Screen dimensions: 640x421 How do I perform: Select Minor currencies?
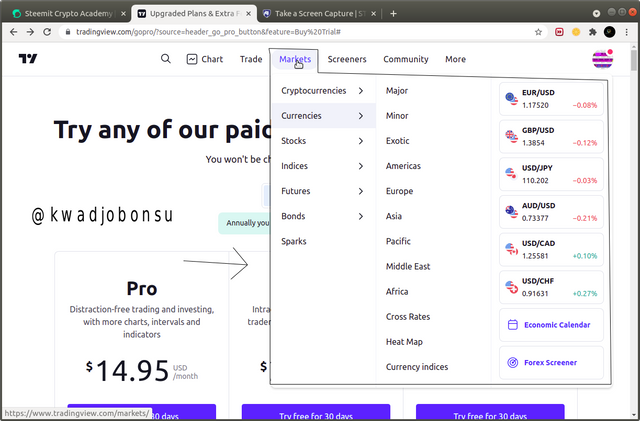[397, 116]
